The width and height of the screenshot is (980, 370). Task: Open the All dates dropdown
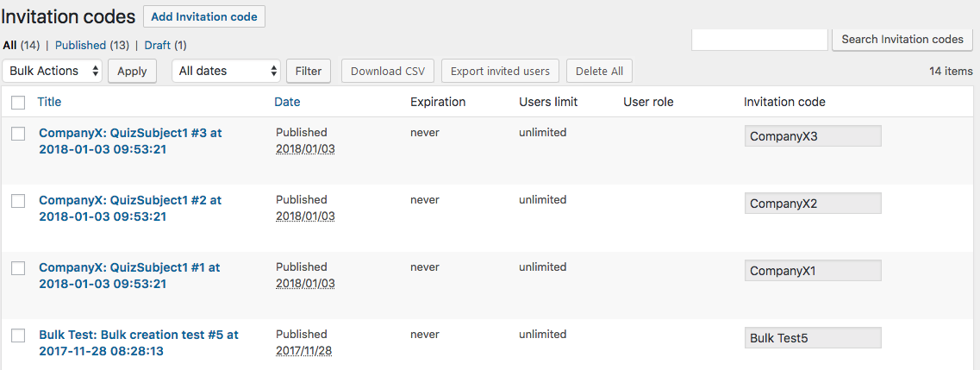coord(227,71)
